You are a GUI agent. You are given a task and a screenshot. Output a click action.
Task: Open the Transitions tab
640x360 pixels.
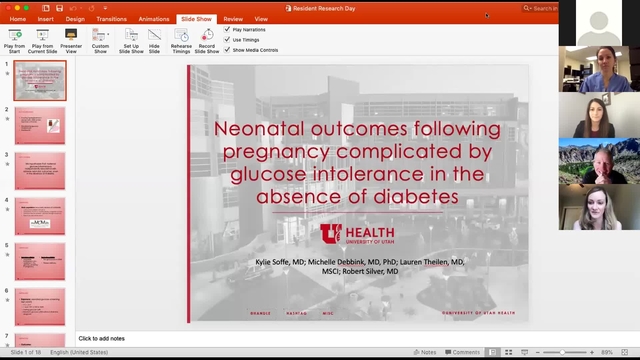pos(111,19)
